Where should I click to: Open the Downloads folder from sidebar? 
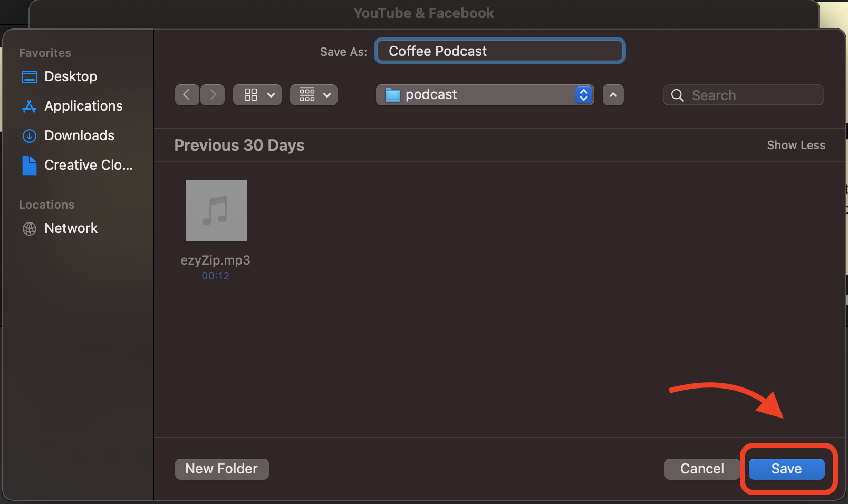79,135
